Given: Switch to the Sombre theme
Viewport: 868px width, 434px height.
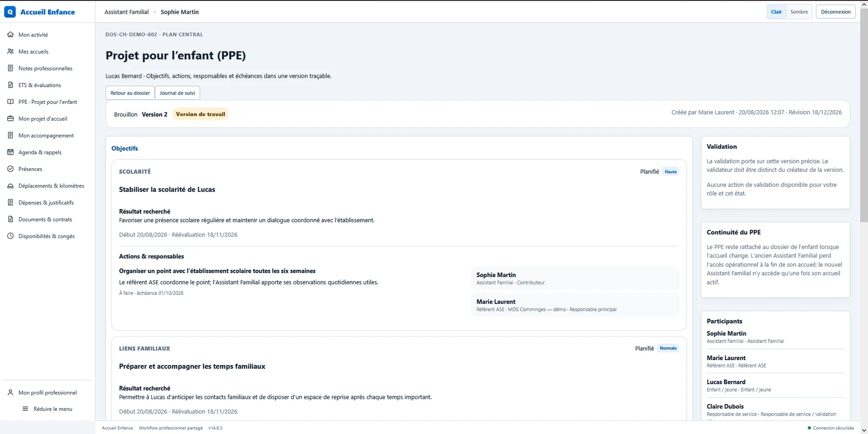Looking at the screenshot, I should pyautogui.click(x=799, y=12).
